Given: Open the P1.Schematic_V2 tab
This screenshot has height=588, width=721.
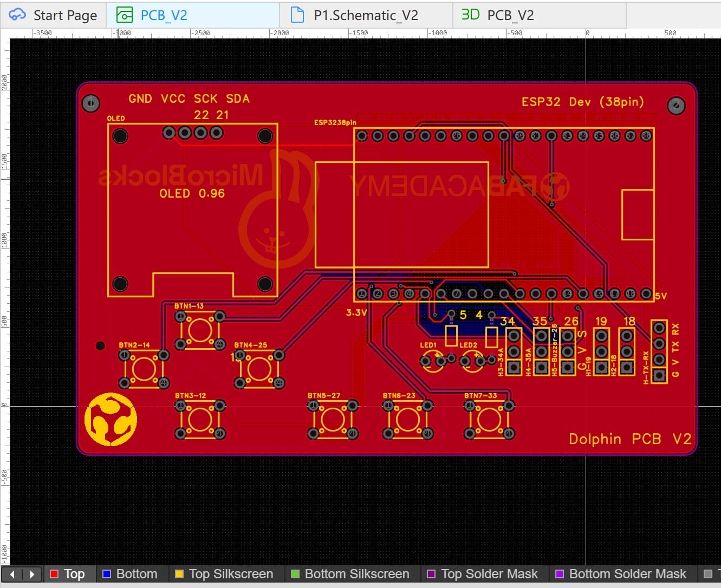Looking at the screenshot, I should (x=366, y=15).
